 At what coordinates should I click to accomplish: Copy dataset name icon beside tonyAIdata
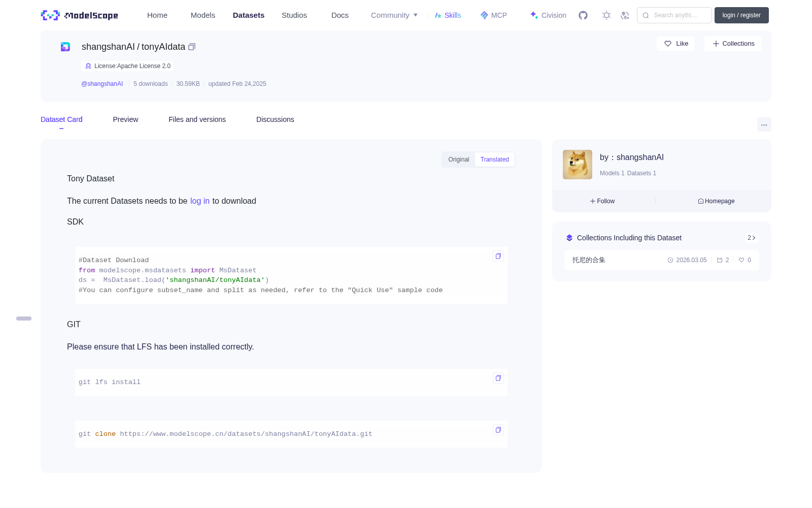click(x=192, y=47)
